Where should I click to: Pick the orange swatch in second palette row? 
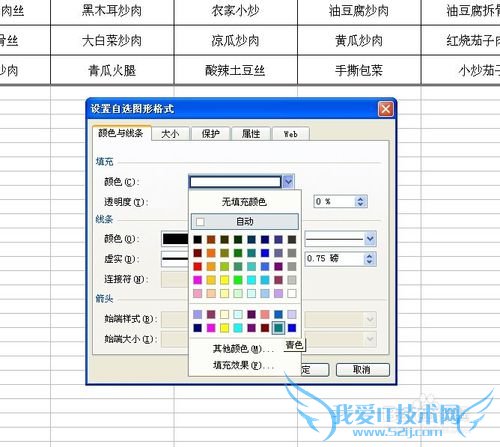pos(211,253)
